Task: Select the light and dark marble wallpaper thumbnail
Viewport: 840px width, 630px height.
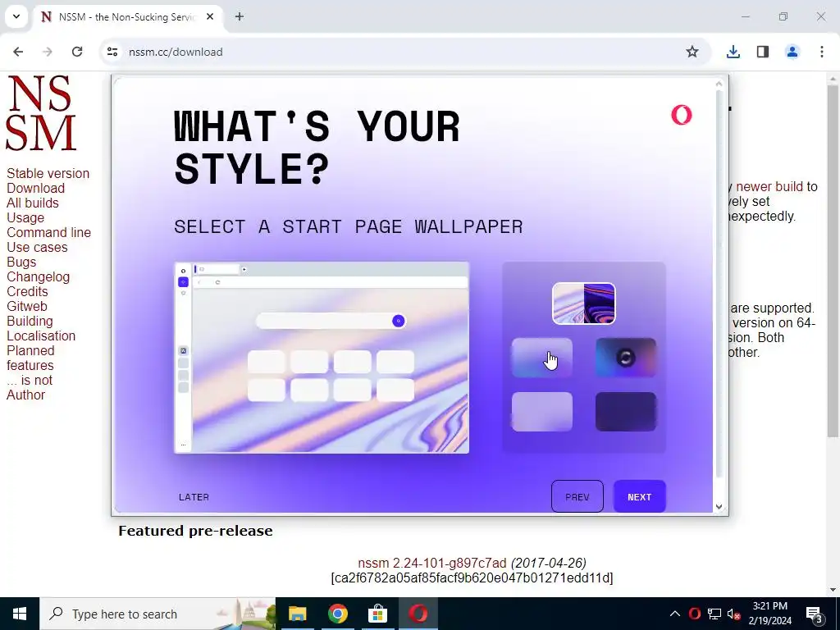Action: [x=584, y=304]
